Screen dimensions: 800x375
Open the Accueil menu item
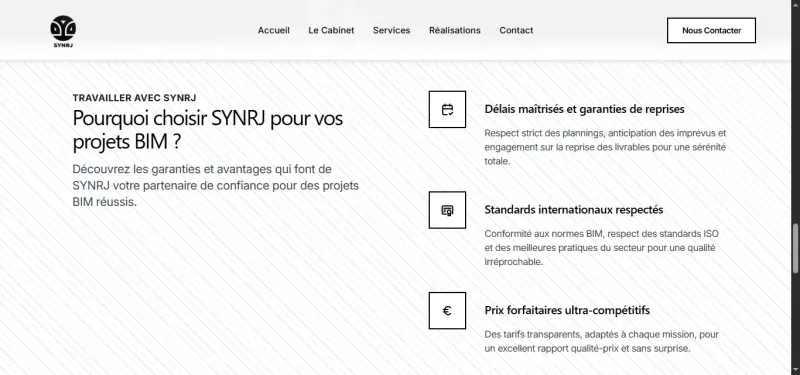tap(273, 30)
